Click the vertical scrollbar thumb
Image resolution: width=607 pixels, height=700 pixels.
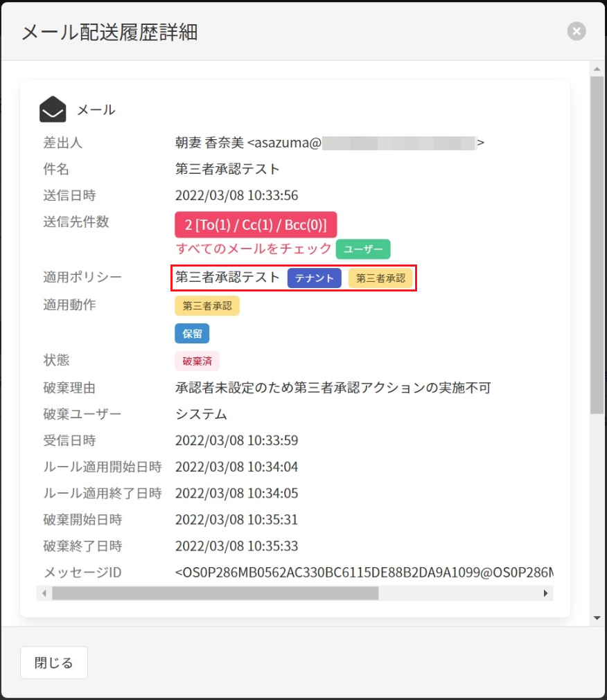[596, 242]
